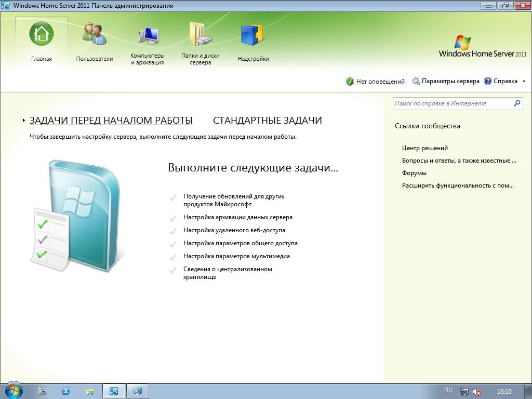Screen dimensions: 532x399
Task: Click the blue Справка question icon
Action: click(487, 81)
